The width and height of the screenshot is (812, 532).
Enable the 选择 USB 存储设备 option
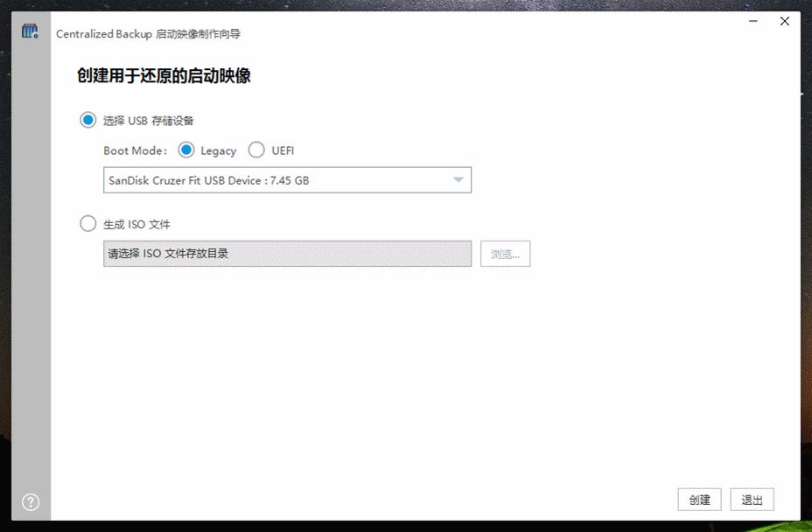coord(87,119)
